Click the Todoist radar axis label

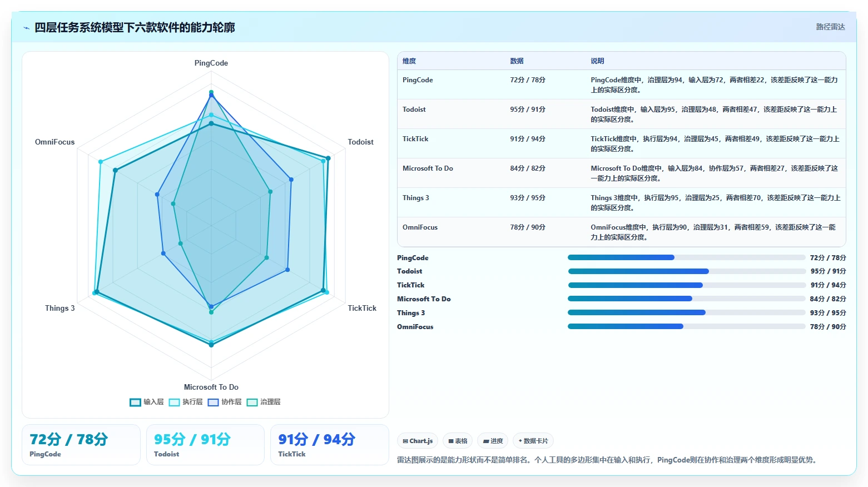pyautogui.click(x=361, y=142)
